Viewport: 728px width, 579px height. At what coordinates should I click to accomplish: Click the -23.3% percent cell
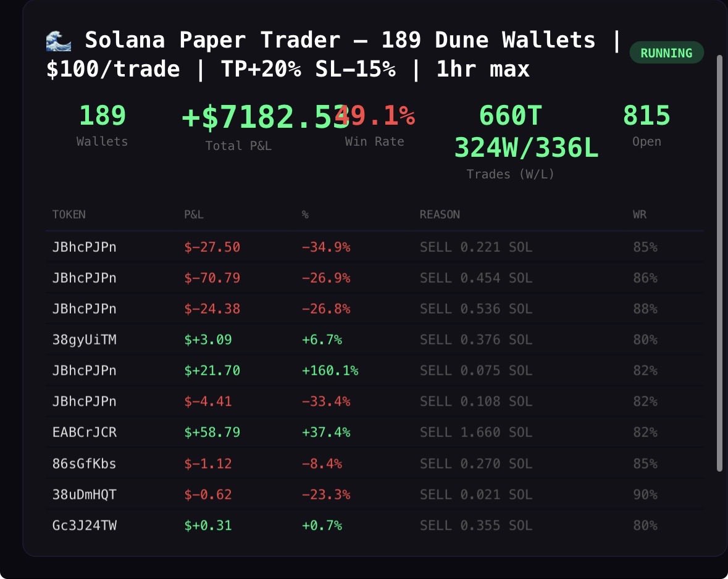pos(326,494)
